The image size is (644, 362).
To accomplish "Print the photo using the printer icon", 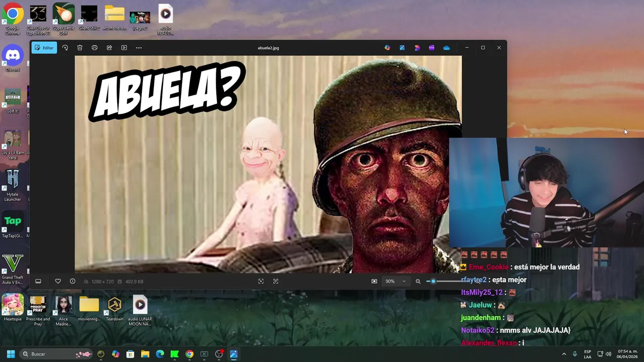I will [95, 48].
